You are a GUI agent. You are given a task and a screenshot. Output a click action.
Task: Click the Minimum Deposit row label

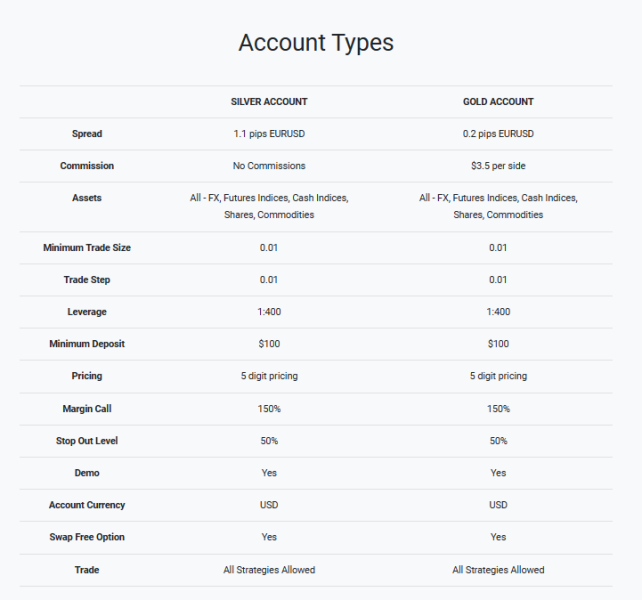coord(87,344)
